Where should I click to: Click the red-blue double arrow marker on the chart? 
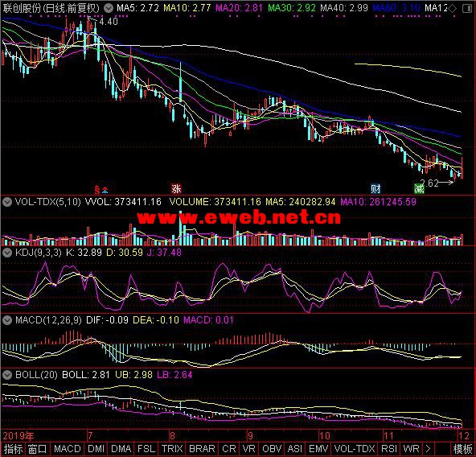coord(105,190)
